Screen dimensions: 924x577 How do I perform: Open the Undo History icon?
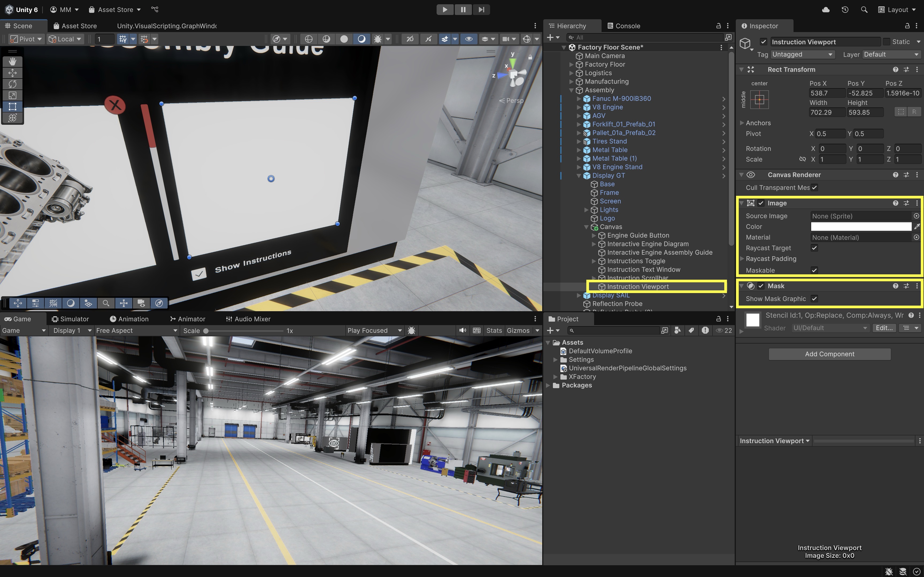(845, 10)
